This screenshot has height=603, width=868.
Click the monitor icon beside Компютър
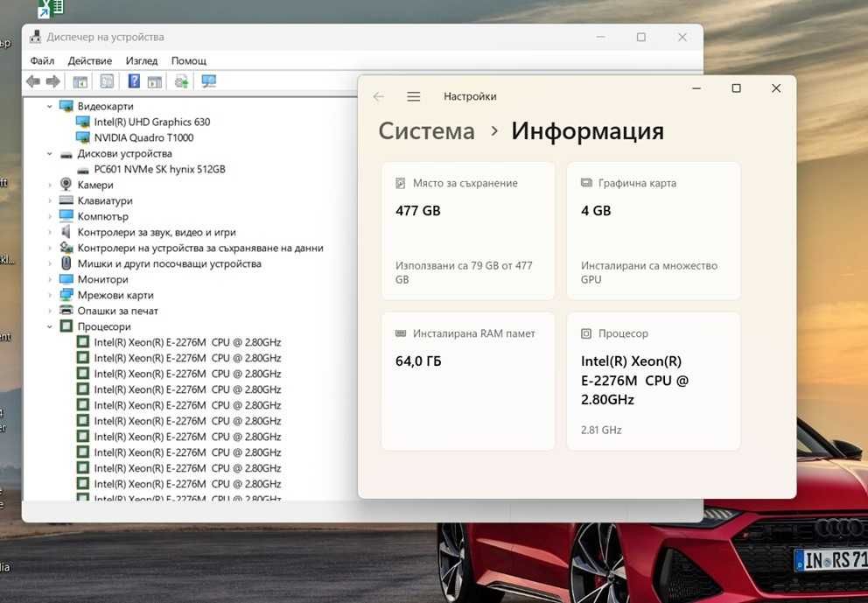click(x=66, y=215)
